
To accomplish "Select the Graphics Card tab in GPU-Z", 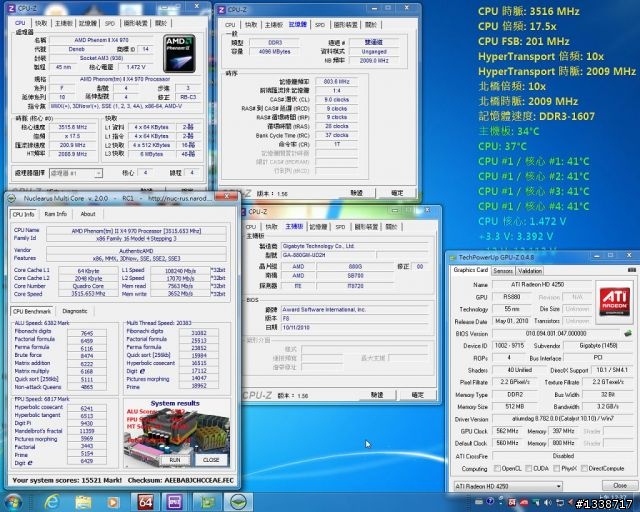I will pyautogui.click(x=471, y=270).
